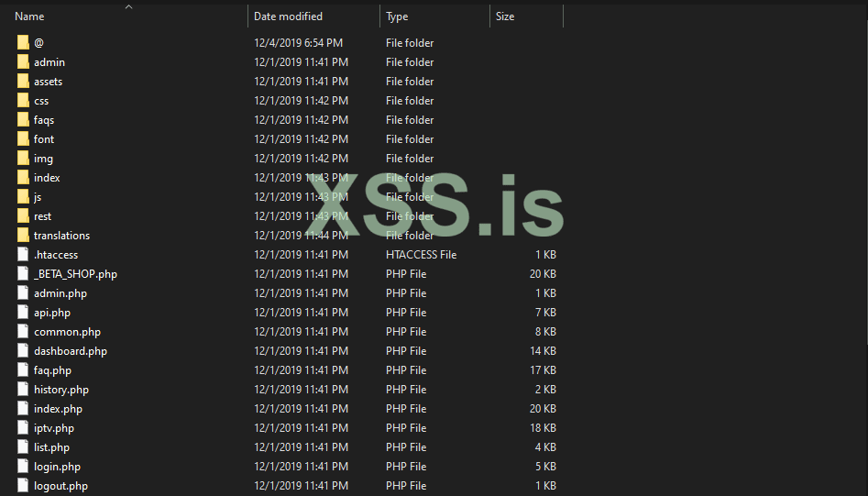Select the "admin.php" file name
The height and width of the screenshot is (496, 868).
click(60, 293)
